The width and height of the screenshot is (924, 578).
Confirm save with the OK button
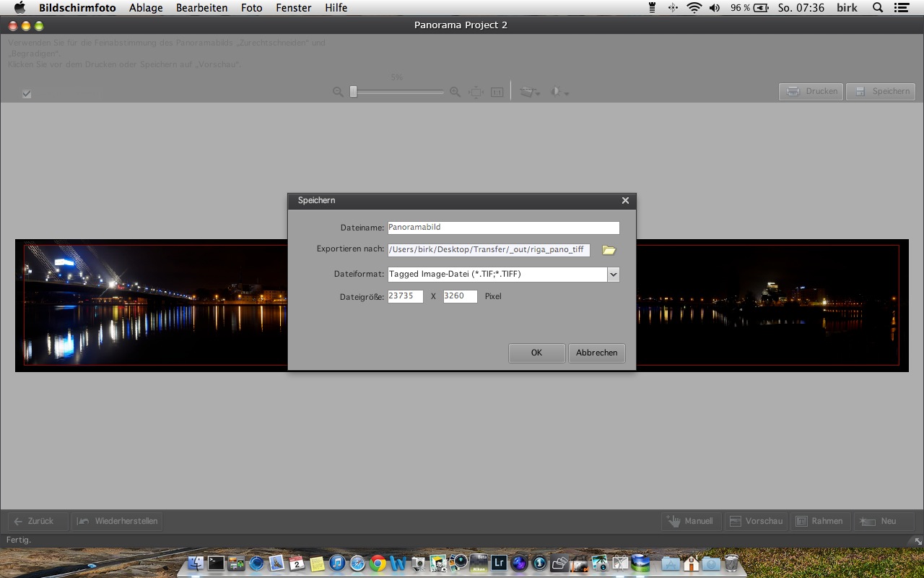pyautogui.click(x=536, y=353)
